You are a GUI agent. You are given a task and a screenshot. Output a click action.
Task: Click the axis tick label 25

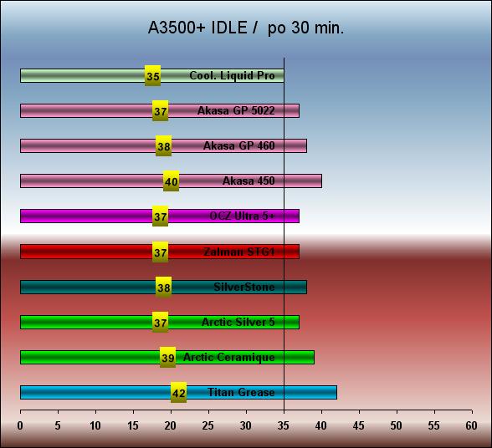[x=208, y=425]
